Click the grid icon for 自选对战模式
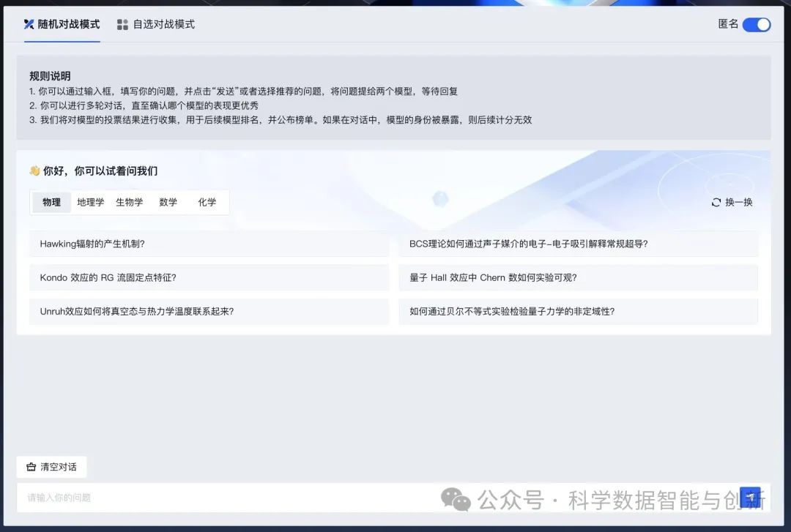The image size is (791, 532). (122, 25)
